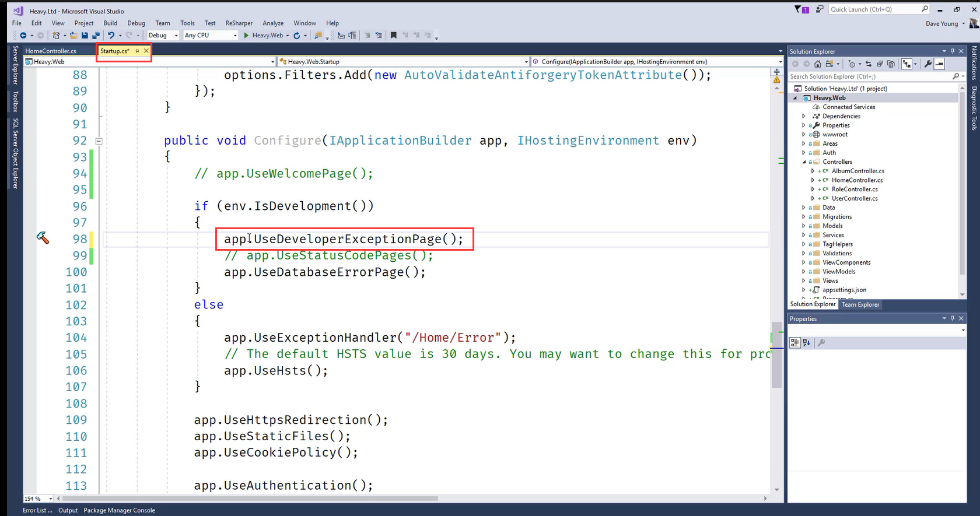Click the Quick Launch search field

pos(879,9)
